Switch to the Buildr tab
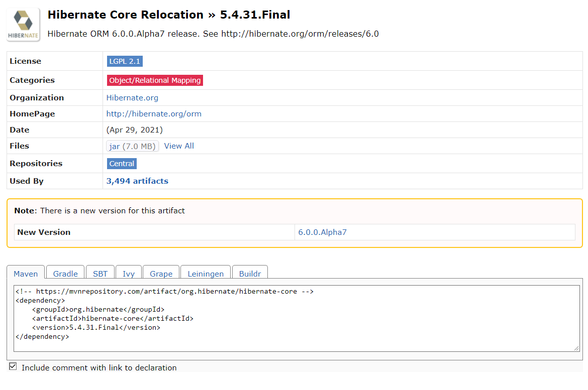 [x=250, y=273]
